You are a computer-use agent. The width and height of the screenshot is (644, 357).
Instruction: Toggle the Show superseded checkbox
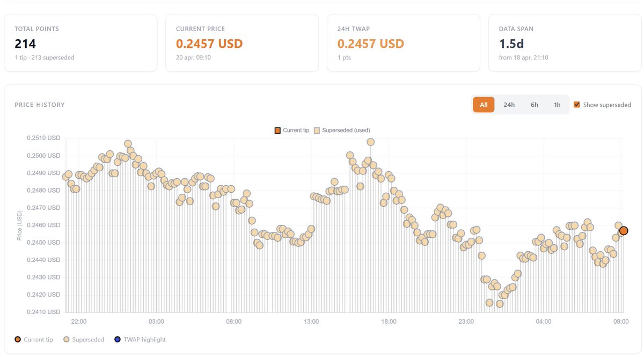point(577,105)
